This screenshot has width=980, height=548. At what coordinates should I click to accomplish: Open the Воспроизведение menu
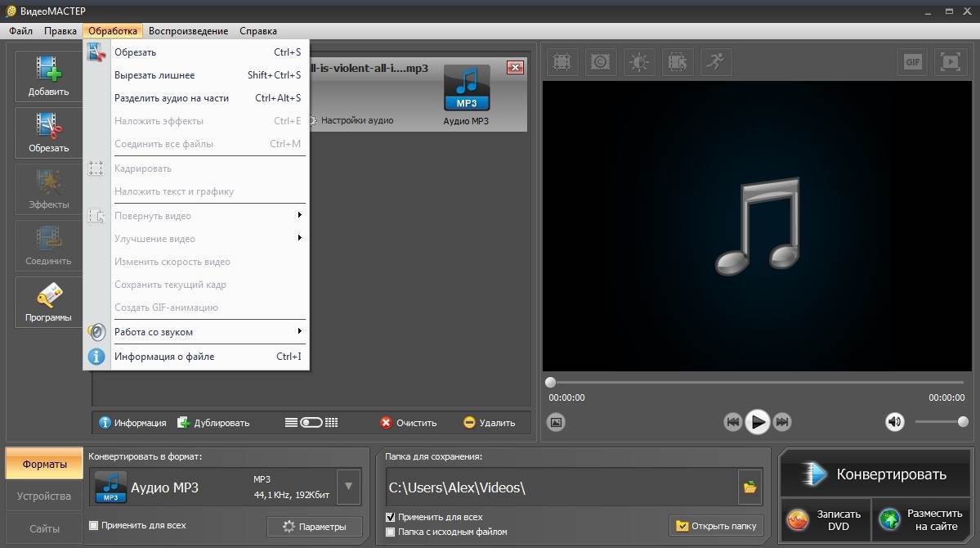pos(188,31)
